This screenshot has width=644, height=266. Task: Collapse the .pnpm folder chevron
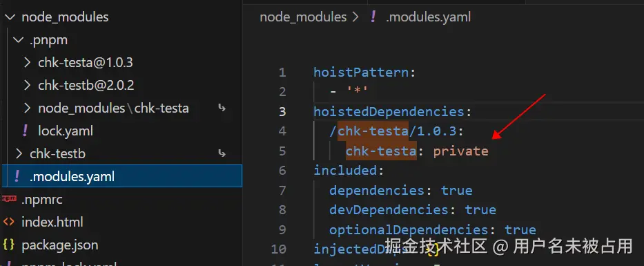(19, 40)
